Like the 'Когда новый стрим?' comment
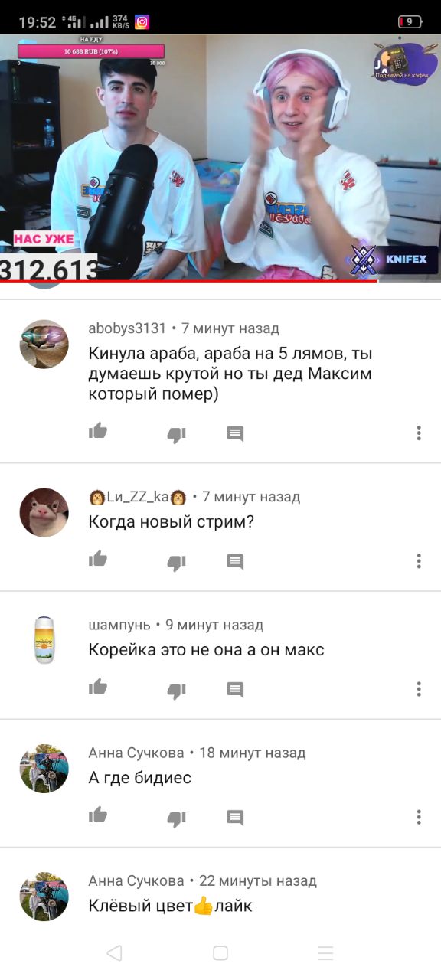The image size is (441, 980). point(98,560)
